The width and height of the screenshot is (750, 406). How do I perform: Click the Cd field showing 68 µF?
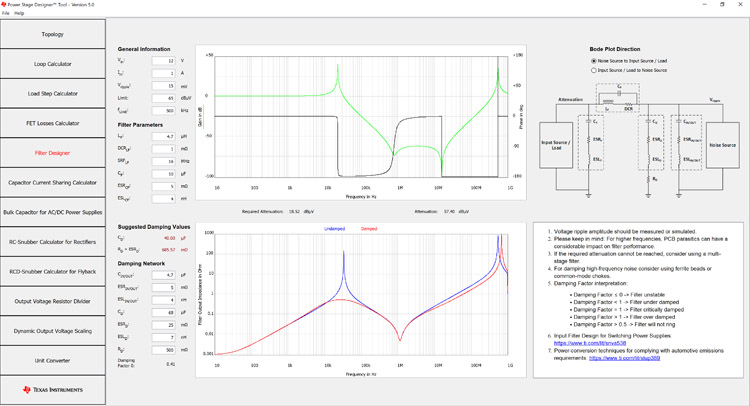pos(164,312)
